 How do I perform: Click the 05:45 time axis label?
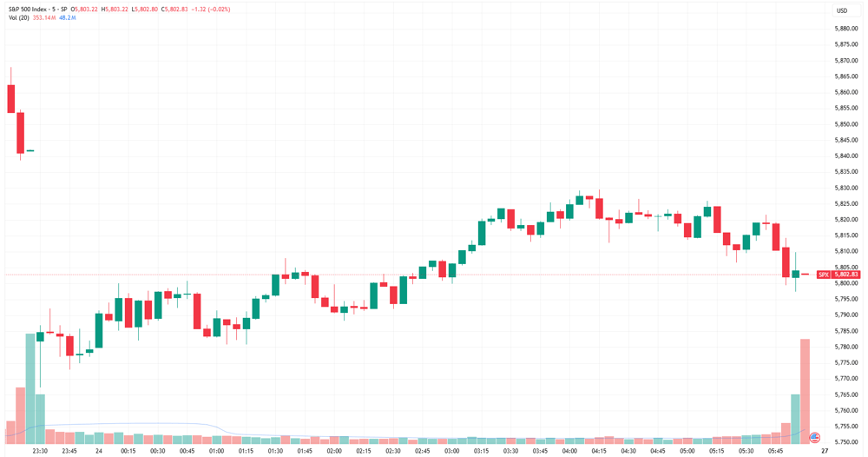click(775, 451)
